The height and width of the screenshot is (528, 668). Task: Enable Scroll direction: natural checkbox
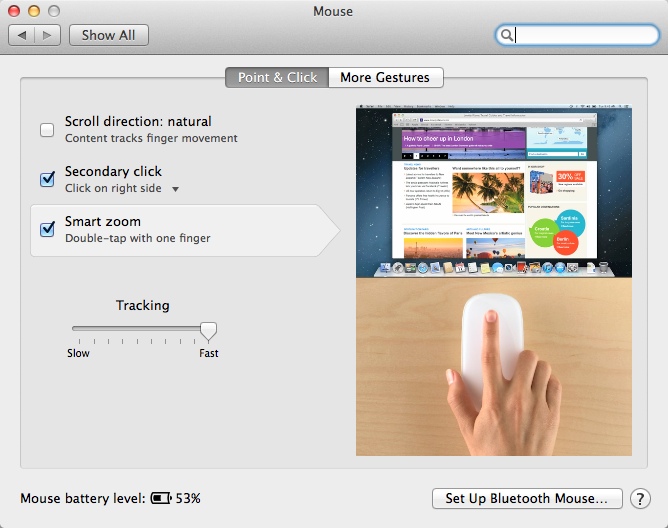tap(47, 130)
